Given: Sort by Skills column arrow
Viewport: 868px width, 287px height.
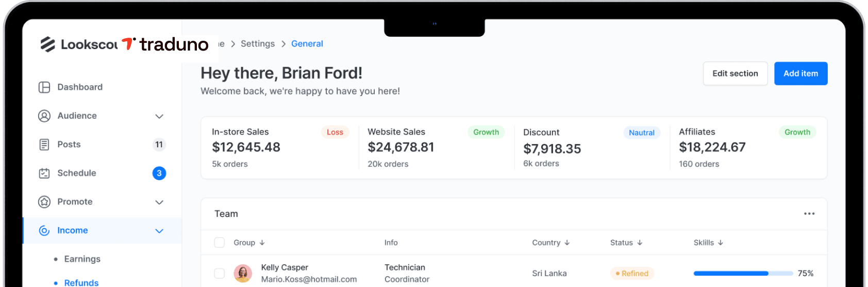Looking at the screenshot, I should (x=721, y=243).
